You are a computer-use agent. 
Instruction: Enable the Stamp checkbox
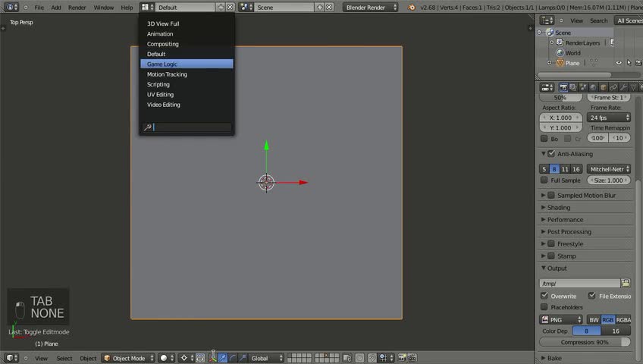551,256
